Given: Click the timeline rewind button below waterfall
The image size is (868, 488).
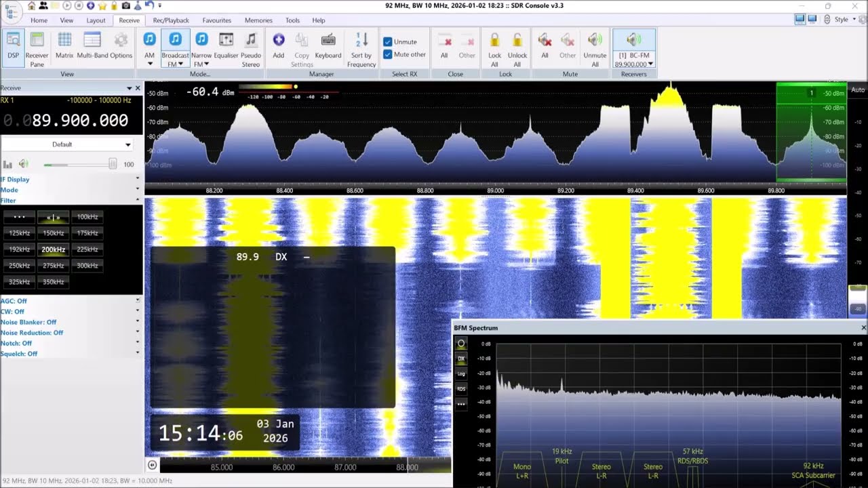Looking at the screenshot, I should (152, 465).
